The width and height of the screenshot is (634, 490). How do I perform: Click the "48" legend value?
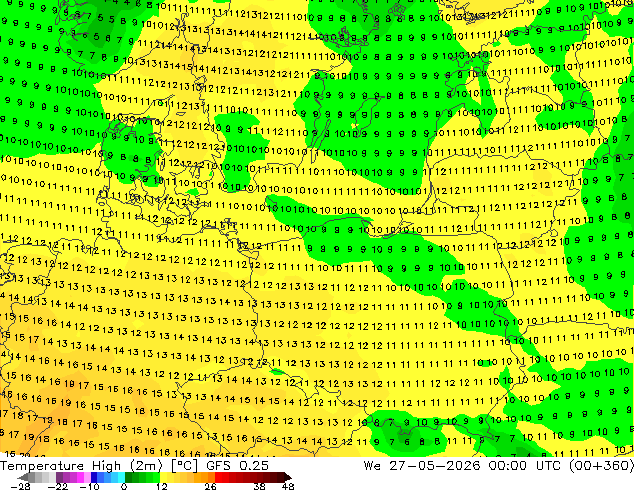(288, 486)
